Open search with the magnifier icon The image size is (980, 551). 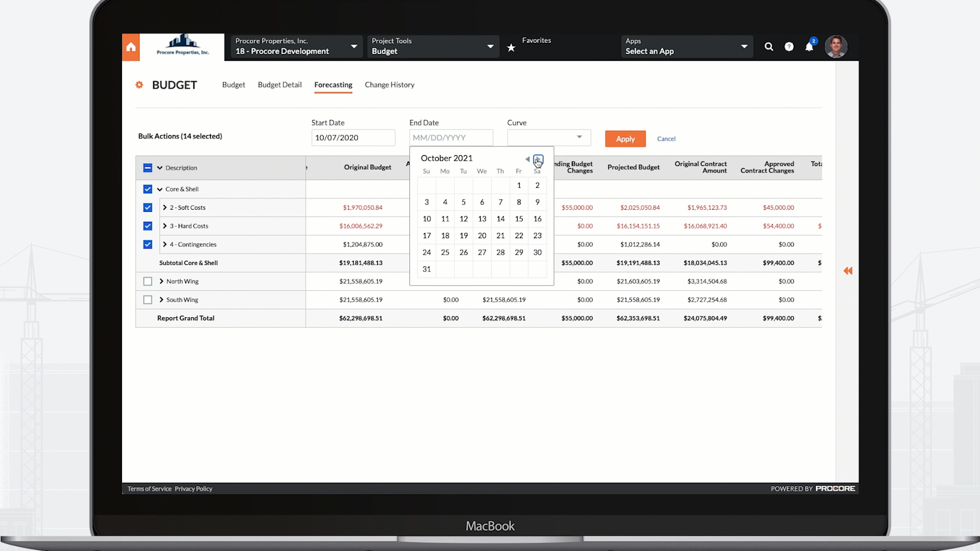(x=769, y=47)
